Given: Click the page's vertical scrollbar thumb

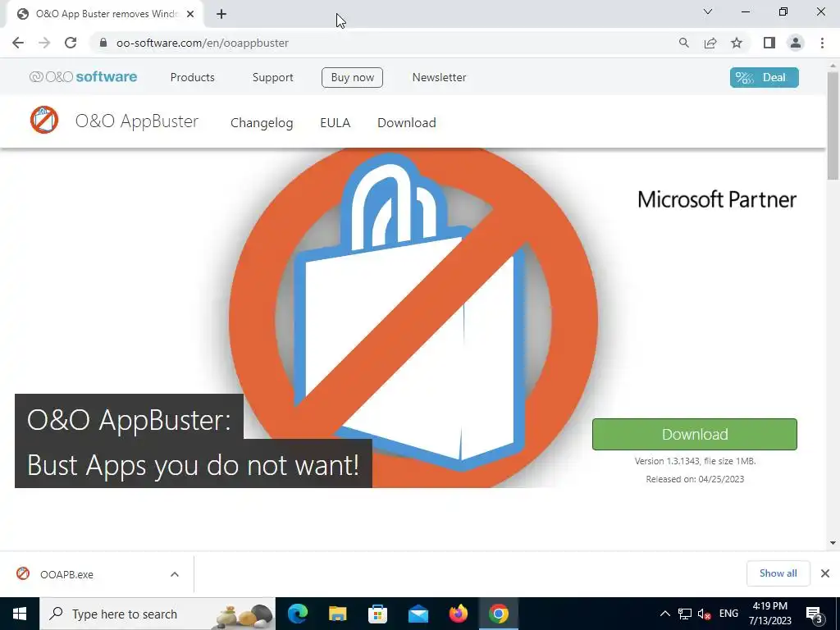Looking at the screenshot, I should pos(833,126).
